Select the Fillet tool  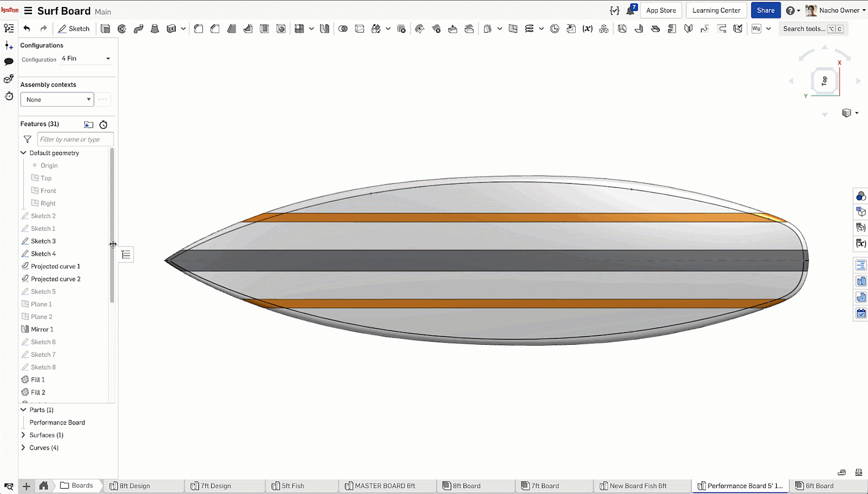[x=199, y=29]
